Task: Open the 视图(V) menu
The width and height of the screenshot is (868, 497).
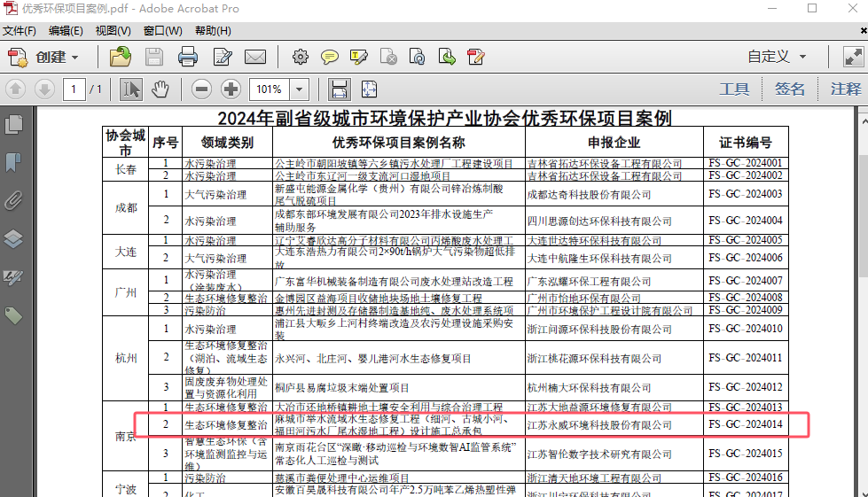Action: (x=113, y=31)
